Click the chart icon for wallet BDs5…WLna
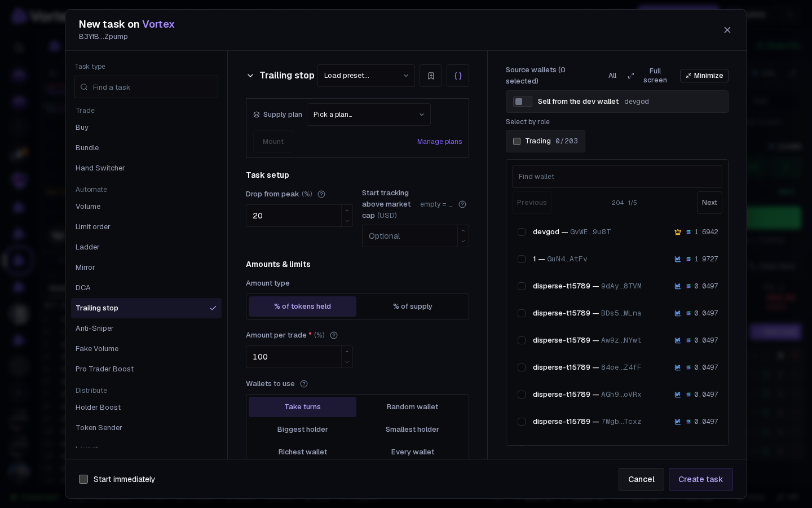812x508 pixels. pyautogui.click(x=678, y=313)
